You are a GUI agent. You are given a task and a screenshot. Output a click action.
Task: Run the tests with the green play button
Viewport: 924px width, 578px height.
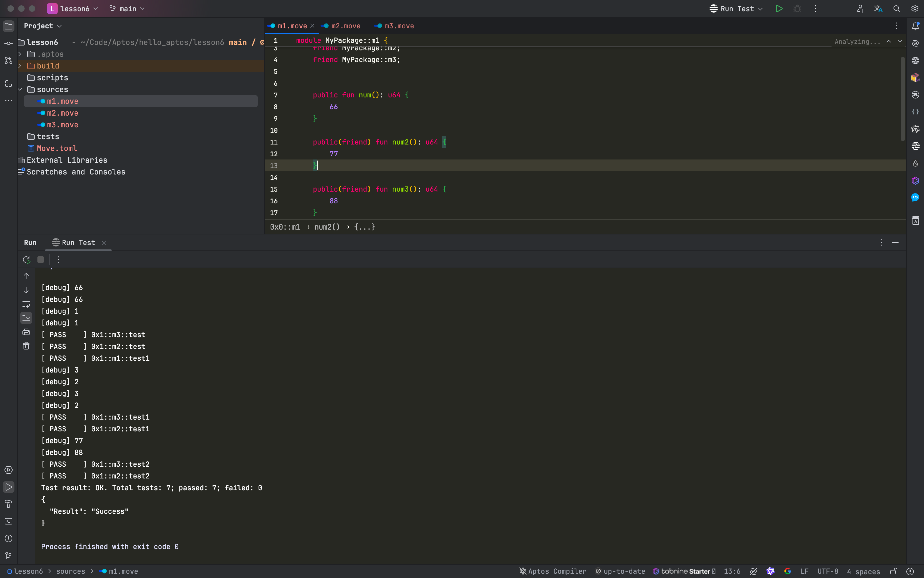(x=779, y=8)
